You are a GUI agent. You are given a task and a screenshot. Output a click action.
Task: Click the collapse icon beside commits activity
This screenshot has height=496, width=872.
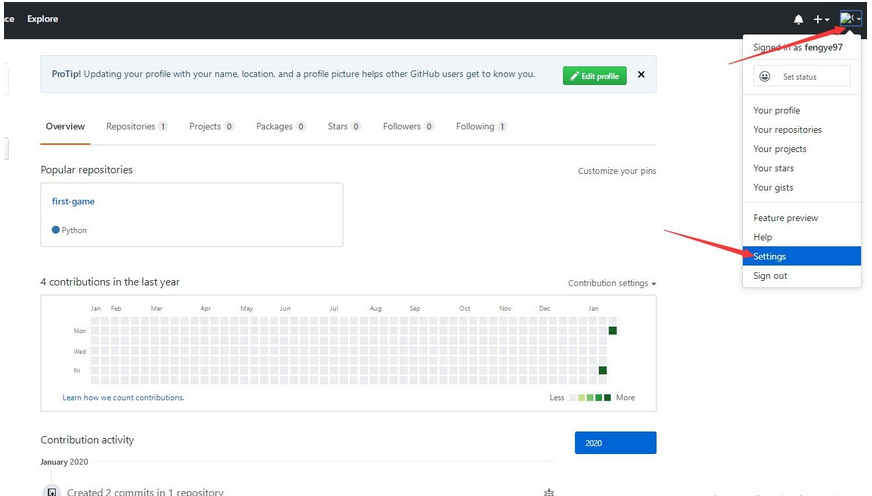(549, 492)
